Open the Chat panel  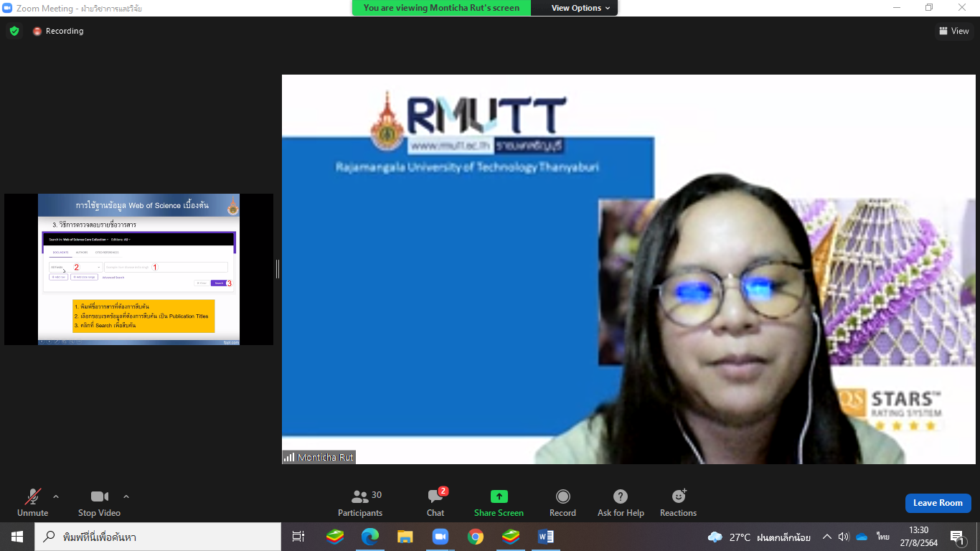[435, 502]
